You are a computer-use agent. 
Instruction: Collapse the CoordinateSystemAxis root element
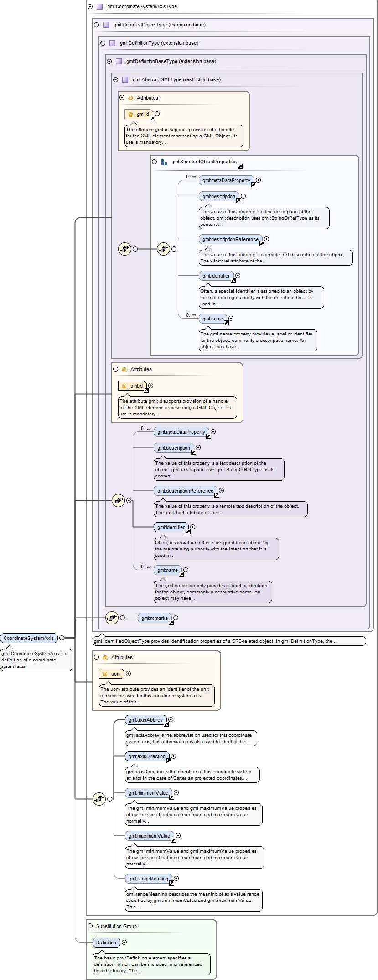point(62,638)
